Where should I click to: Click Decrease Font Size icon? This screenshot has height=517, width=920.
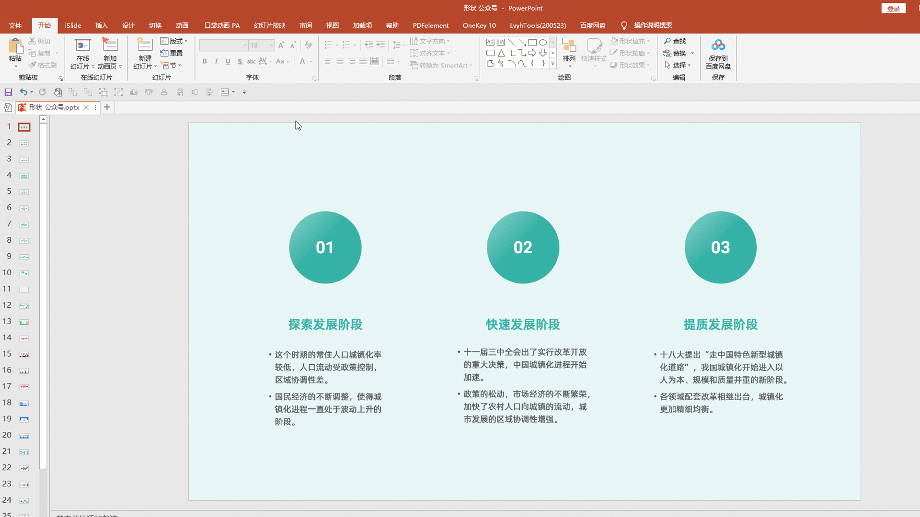tap(293, 45)
